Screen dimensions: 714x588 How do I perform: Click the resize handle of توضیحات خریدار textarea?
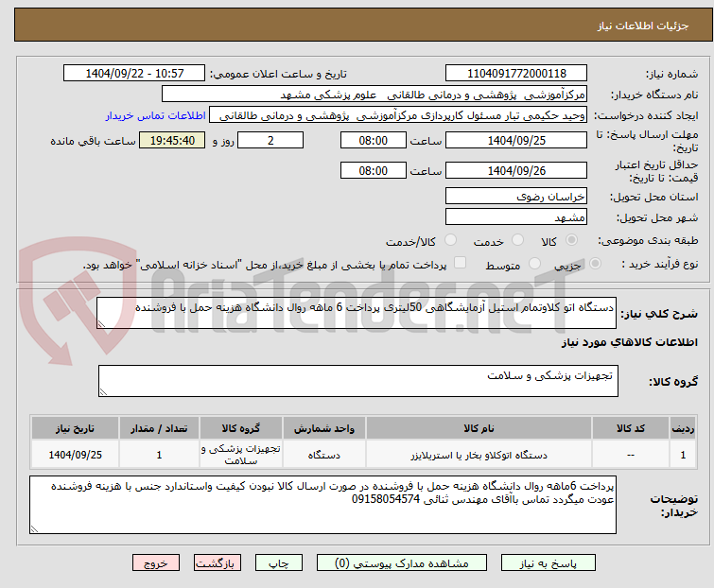[34, 528]
